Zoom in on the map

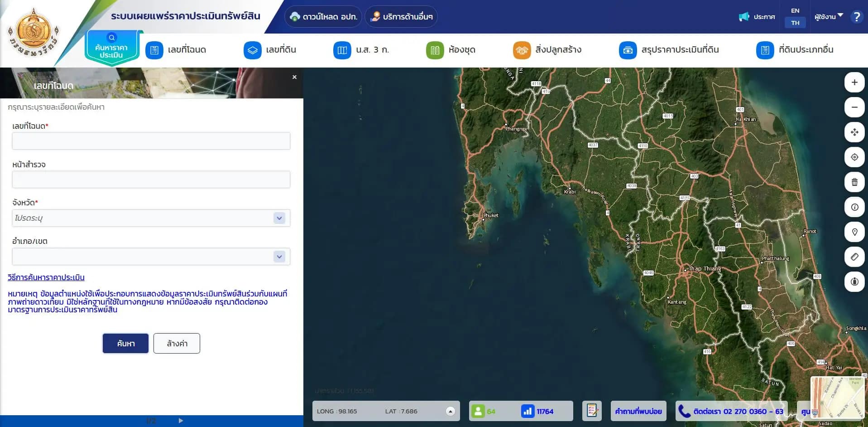click(854, 82)
